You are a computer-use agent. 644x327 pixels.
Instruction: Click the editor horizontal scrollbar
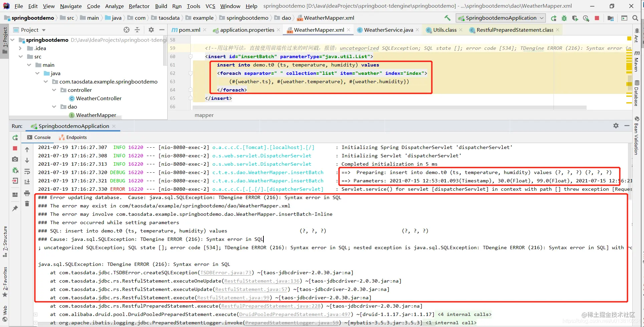point(389,108)
